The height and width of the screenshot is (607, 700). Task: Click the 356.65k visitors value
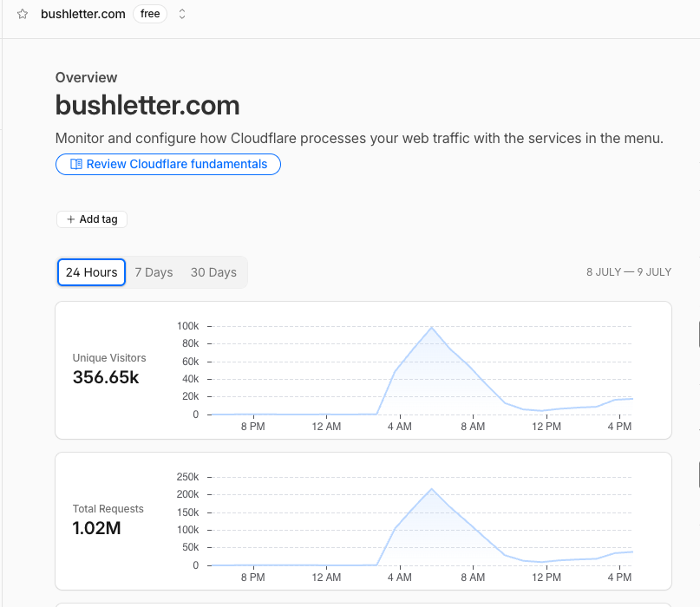click(x=106, y=377)
